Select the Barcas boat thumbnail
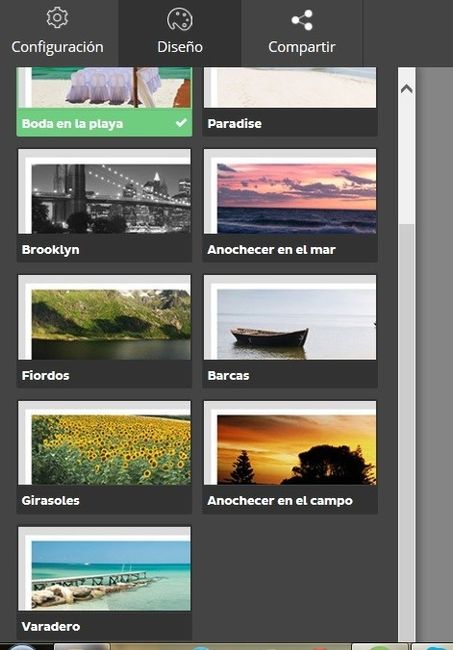The height and width of the screenshot is (650, 453). pyautogui.click(x=290, y=317)
